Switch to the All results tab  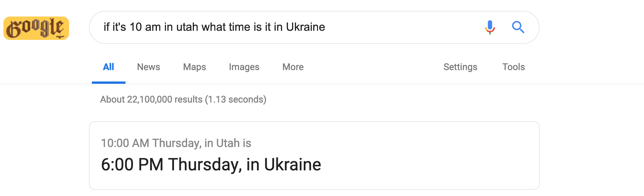click(108, 67)
